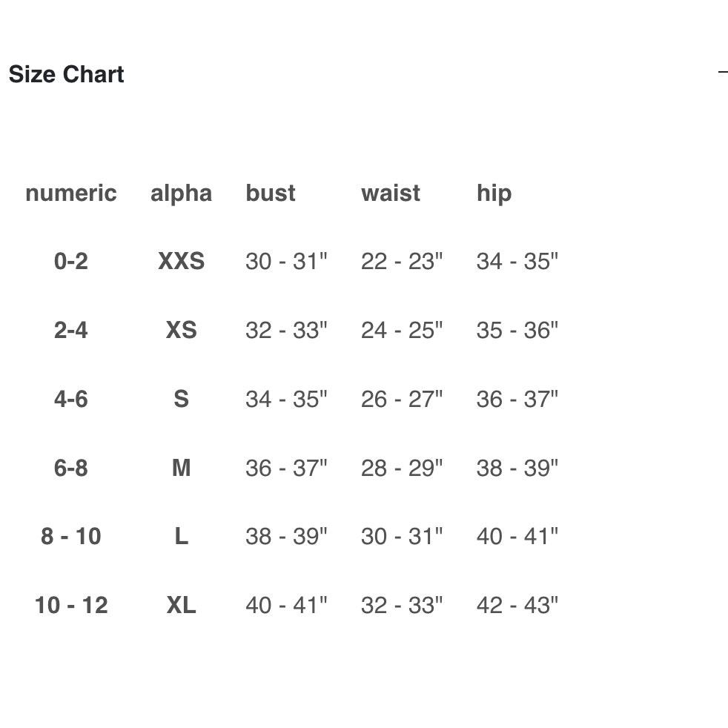Select waist measurement 30 - 31"
The width and height of the screenshot is (728, 728).
402,536
